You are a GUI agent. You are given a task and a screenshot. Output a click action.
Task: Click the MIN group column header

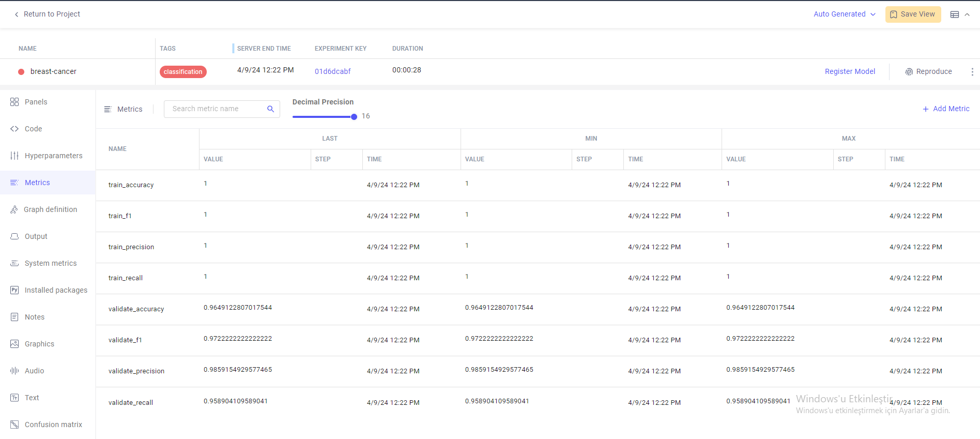[591, 139]
